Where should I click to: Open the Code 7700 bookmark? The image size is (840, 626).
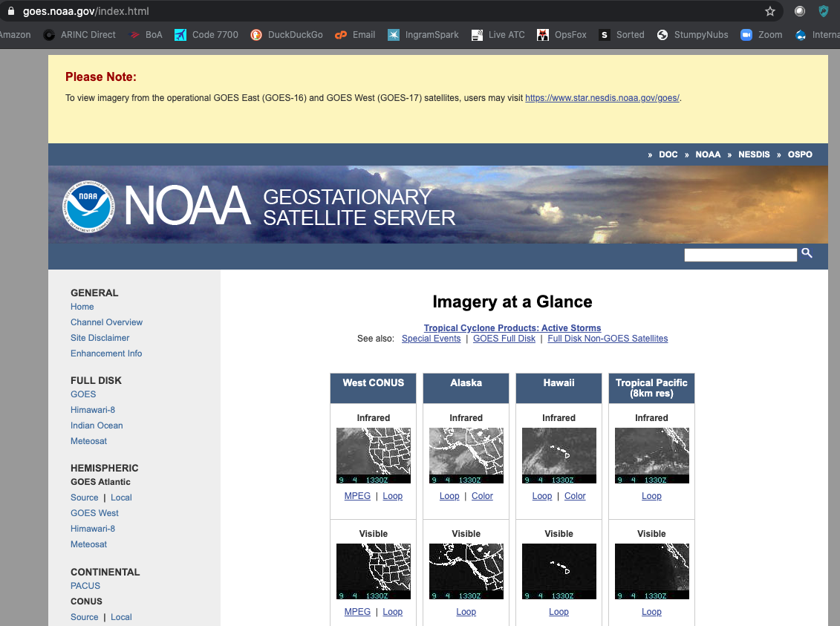[x=206, y=35]
